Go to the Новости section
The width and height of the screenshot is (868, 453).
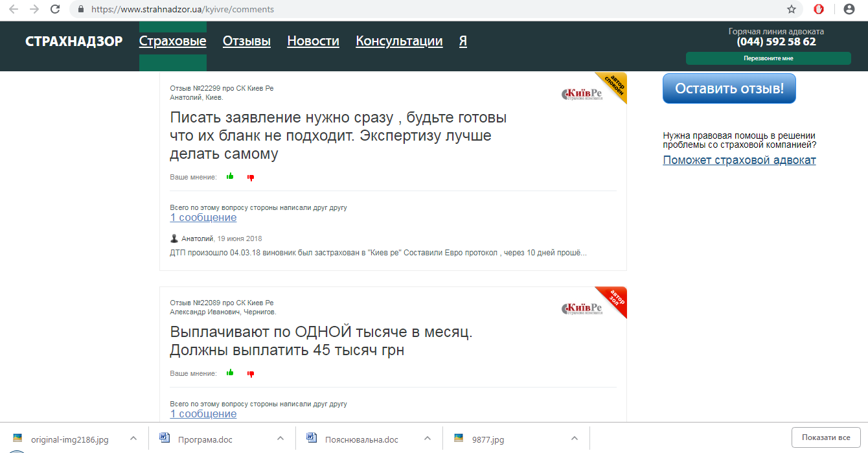click(313, 41)
